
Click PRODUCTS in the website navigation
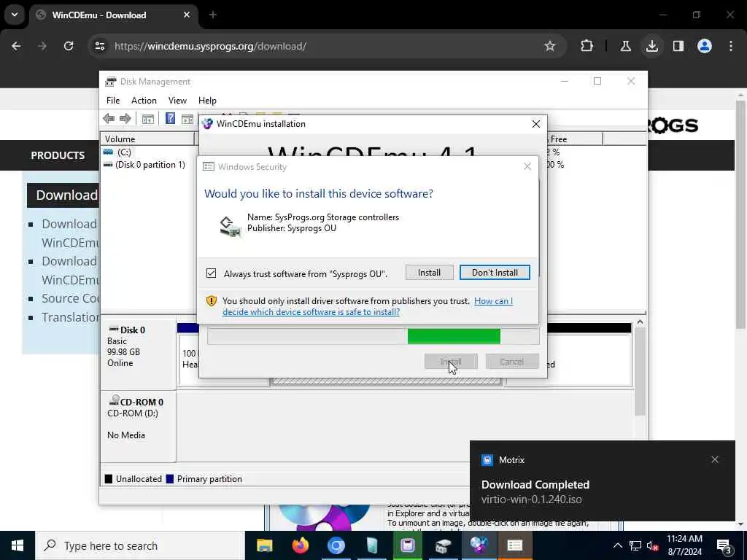[58, 155]
